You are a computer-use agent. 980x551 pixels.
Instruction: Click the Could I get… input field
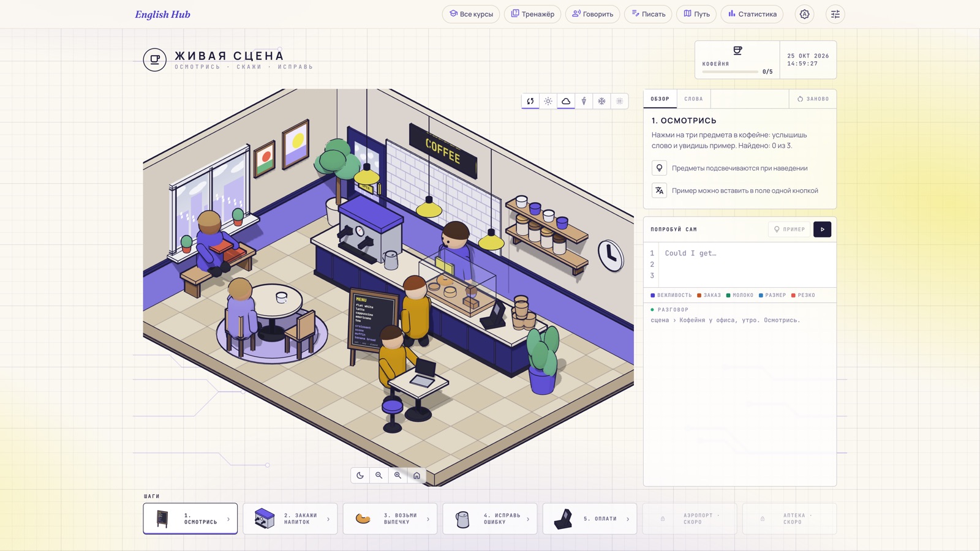tap(747, 264)
